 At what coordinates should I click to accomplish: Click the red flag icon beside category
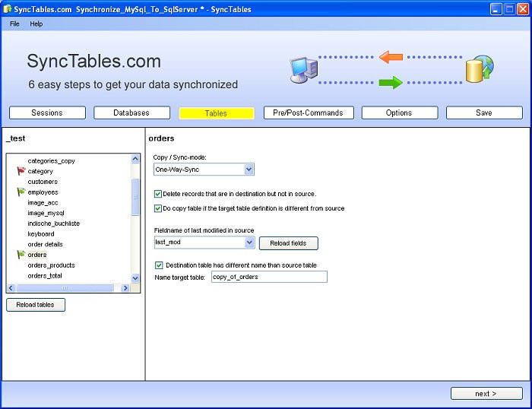coord(21,171)
